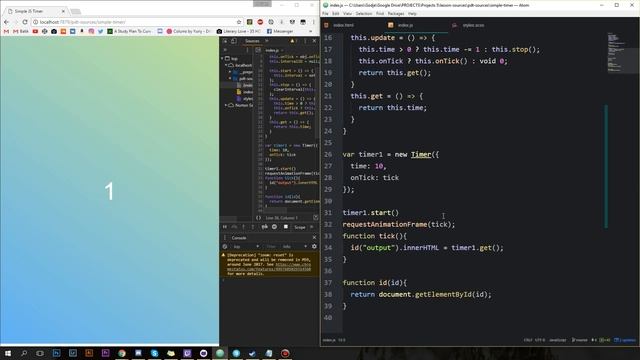Open console settings gear
Screen dimensions: 640x360
(x=314, y=247)
